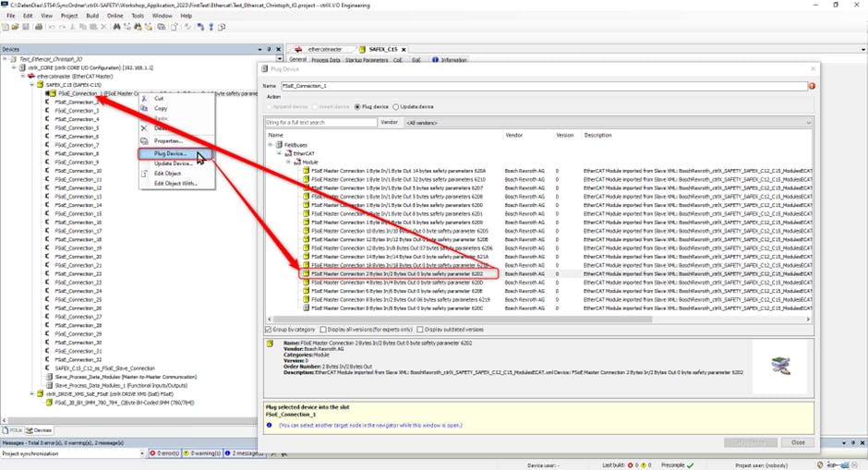Open the Vendor dropdown list
The image size is (868, 470).
[x=608, y=122]
